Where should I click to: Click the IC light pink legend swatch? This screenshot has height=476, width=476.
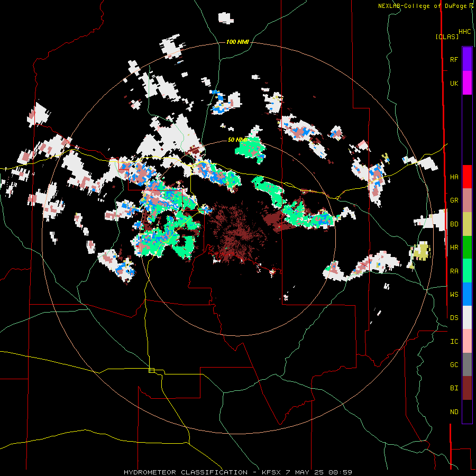467,341
